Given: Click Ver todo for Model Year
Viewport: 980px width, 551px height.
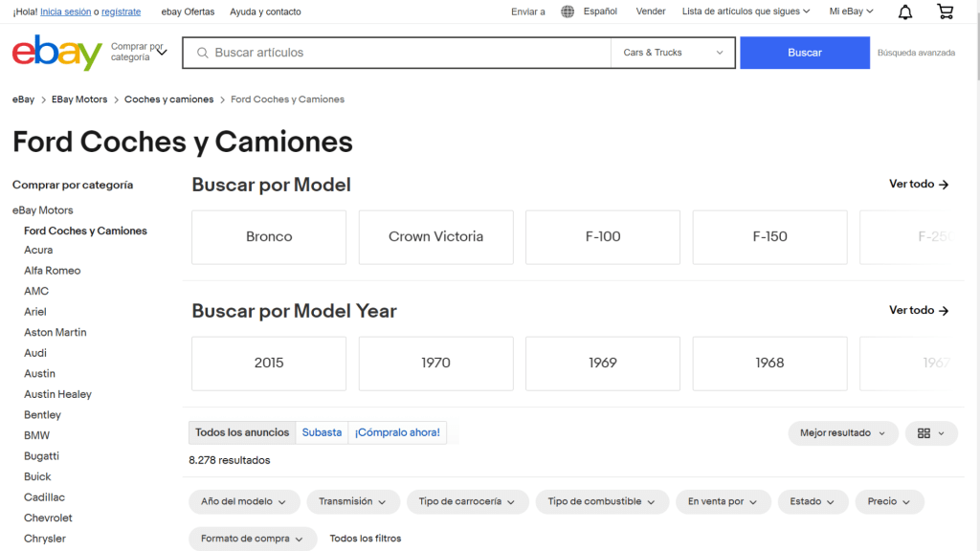Looking at the screenshot, I should tap(919, 310).
